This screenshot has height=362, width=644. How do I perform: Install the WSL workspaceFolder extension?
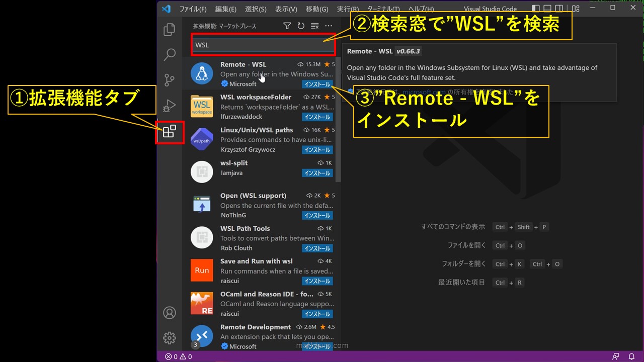click(x=317, y=117)
